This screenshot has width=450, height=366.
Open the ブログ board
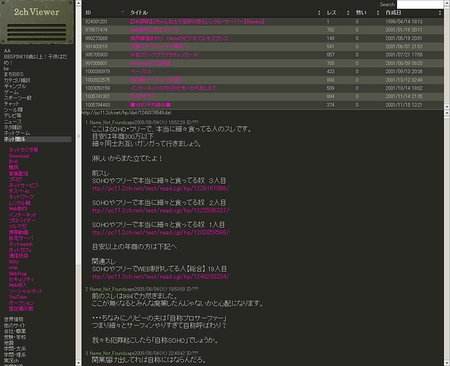15,179
